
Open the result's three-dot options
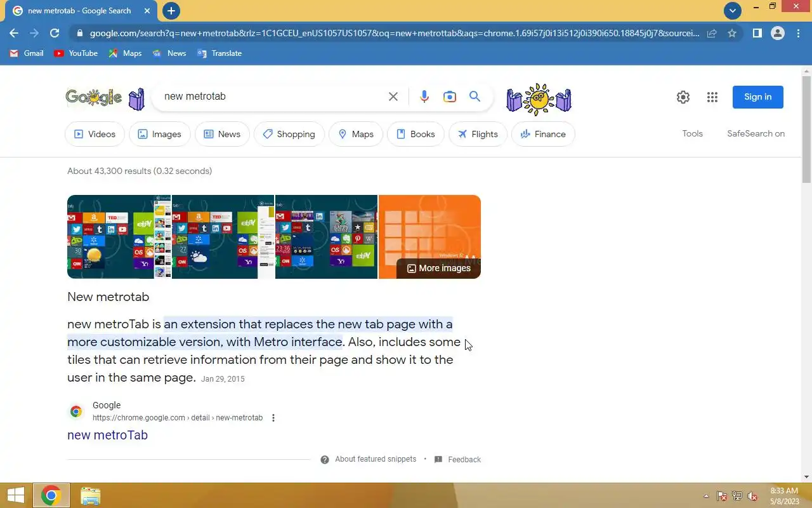point(273,418)
